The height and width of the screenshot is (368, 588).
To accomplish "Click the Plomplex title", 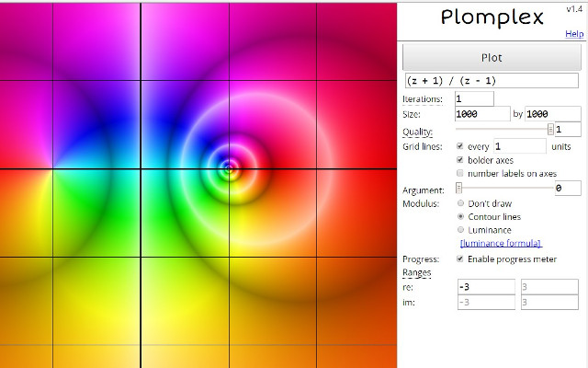I will point(492,18).
